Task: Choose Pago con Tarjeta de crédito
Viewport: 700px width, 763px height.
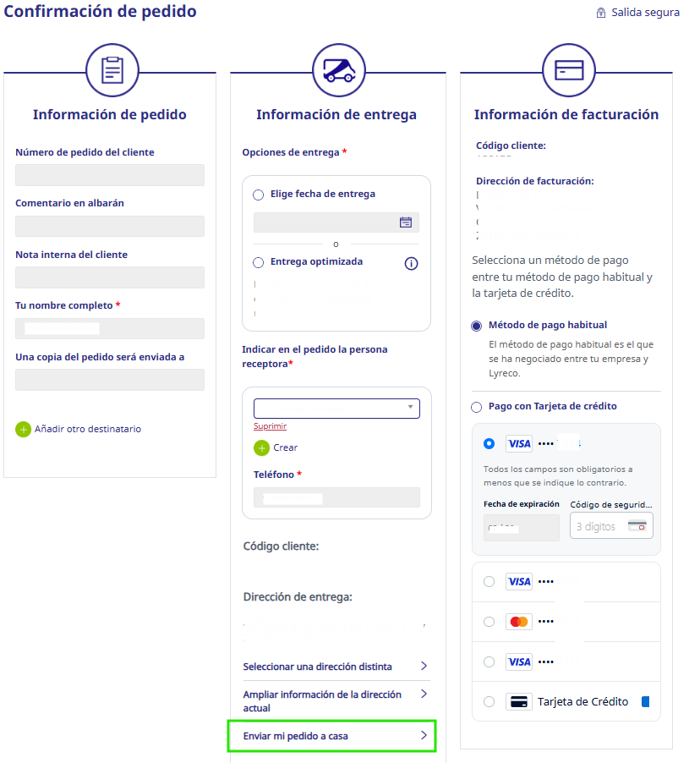Action: click(476, 407)
